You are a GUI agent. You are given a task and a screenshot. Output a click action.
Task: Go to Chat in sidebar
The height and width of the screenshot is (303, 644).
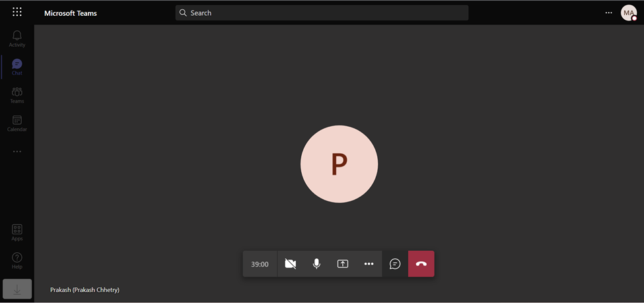point(17,67)
